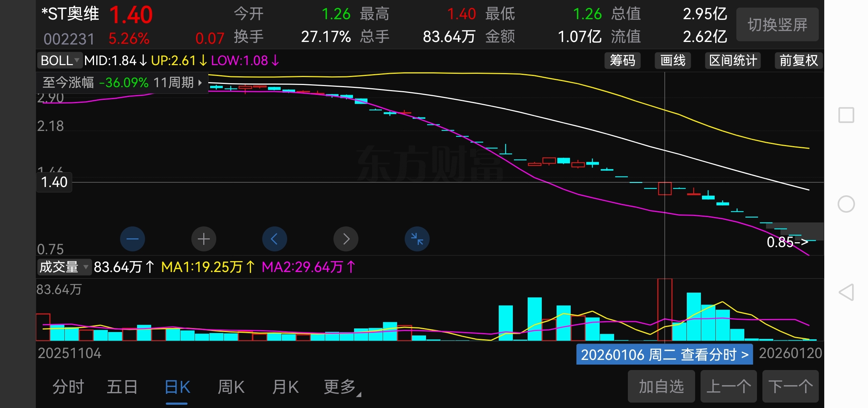Switch to 分时 intraday tab
868x408 pixels.
(68, 387)
